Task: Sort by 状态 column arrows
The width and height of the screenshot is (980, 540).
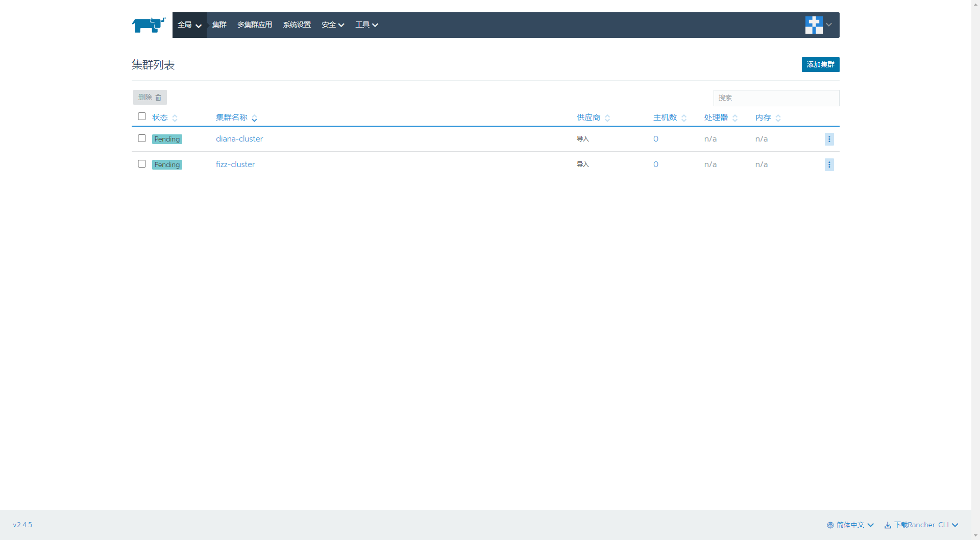Action: pos(175,118)
